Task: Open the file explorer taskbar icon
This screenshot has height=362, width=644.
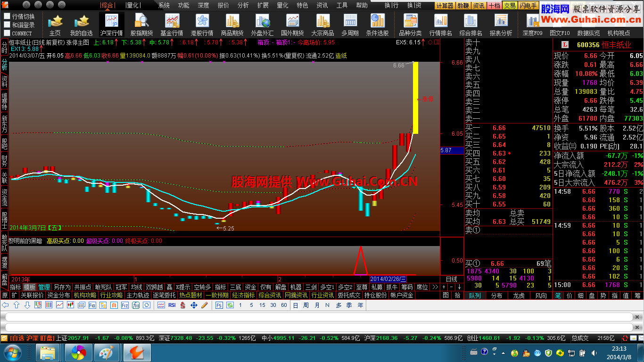Action: 48,352
